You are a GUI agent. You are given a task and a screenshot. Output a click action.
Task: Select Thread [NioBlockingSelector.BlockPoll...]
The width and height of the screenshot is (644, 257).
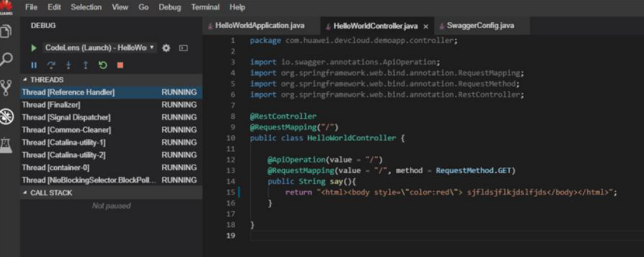click(111, 180)
